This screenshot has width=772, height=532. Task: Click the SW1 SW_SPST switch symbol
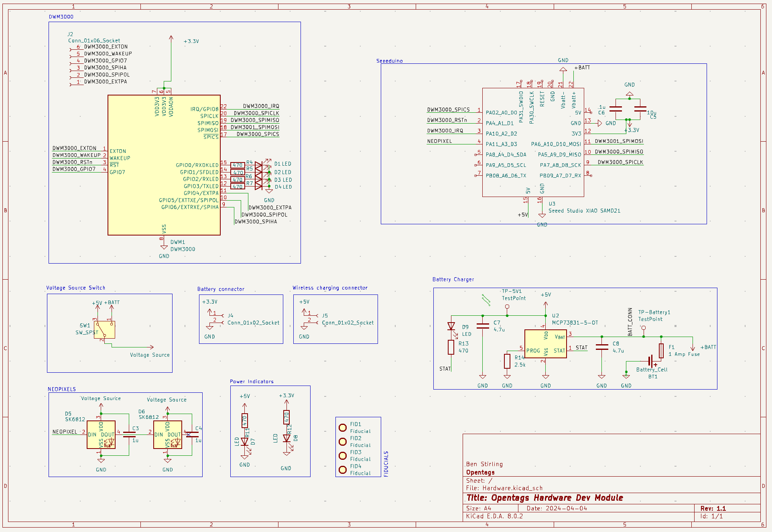(x=104, y=330)
